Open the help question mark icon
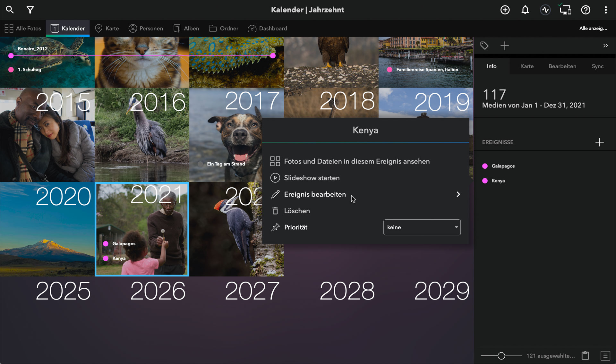Viewport: 616px width, 364px height. pos(586,10)
